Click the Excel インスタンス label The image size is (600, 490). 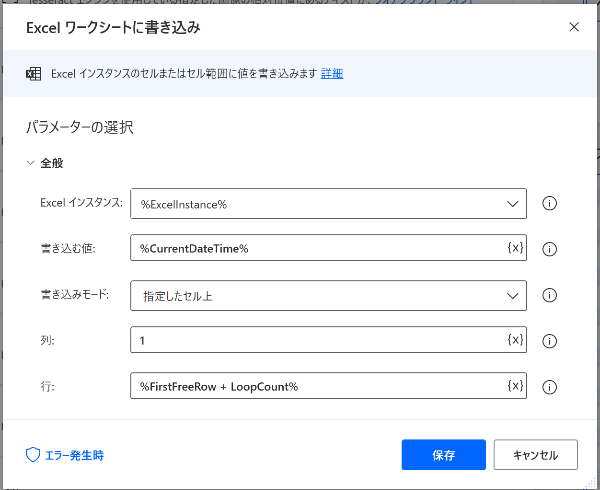[x=82, y=203]
